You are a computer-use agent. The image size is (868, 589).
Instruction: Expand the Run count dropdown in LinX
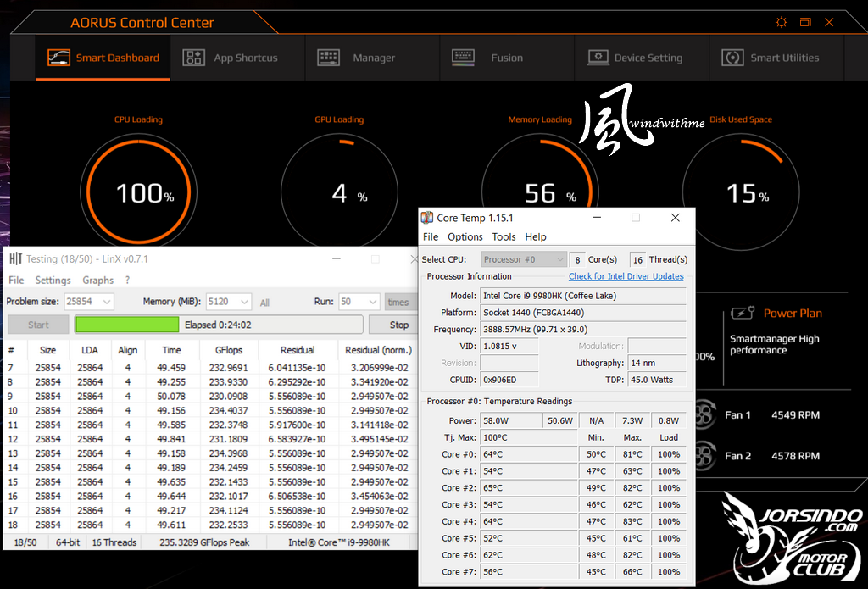coord(373,302)
